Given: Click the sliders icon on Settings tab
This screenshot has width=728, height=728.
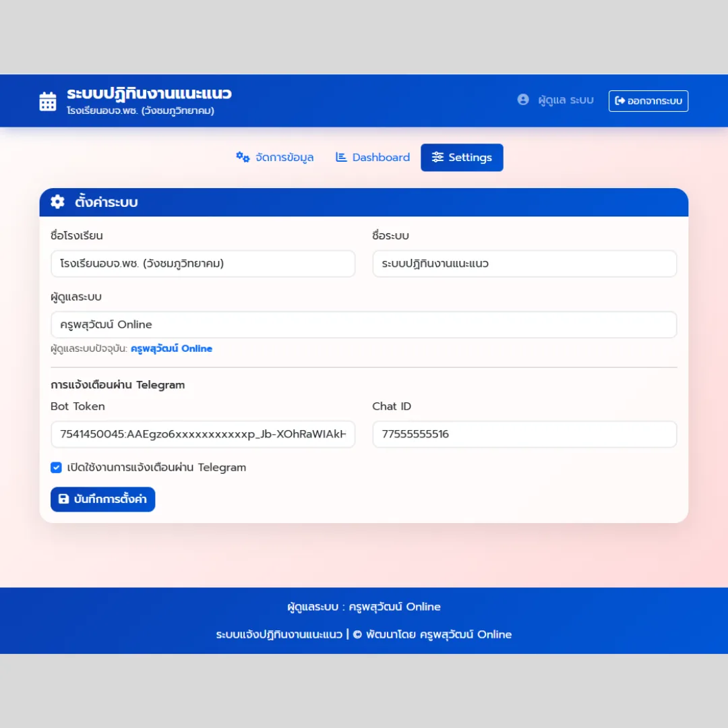Looking at the screenshot, I should [437, 157].
